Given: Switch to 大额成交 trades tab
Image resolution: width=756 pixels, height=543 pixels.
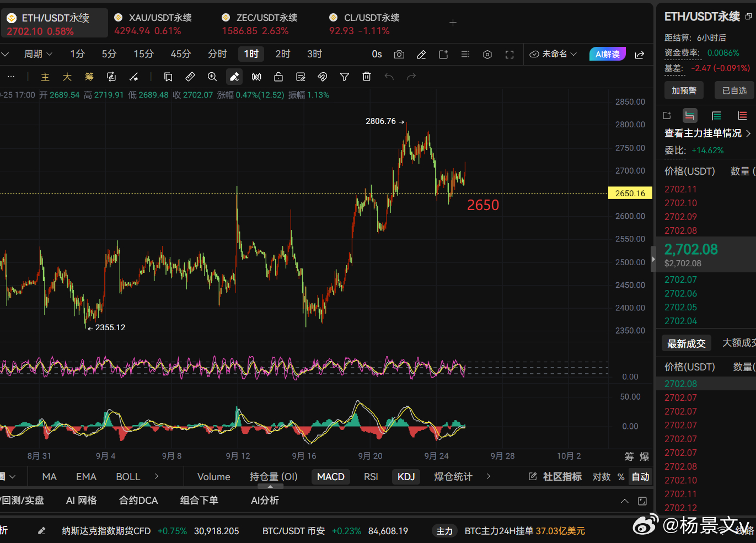Looking at the screenshot, I should [x=739, y=343].
